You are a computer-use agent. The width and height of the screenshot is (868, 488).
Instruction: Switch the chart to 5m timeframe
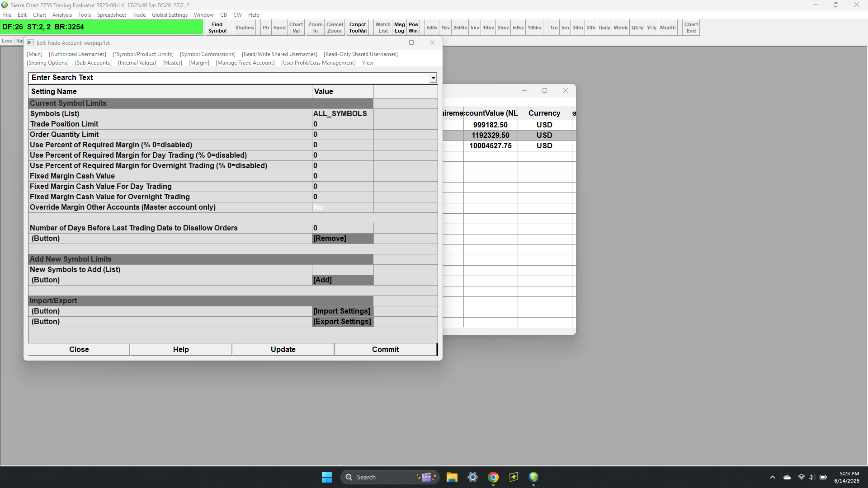[x=565, y=28]
